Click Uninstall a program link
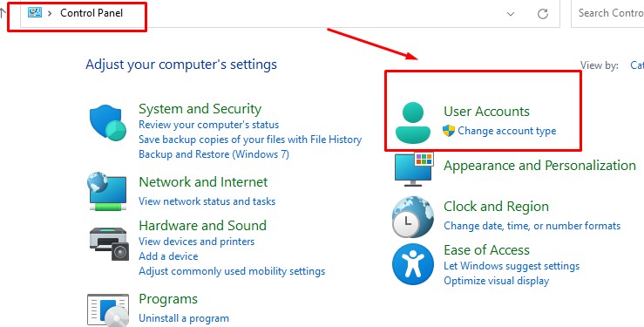This screenshot has width=644, height=327. 184,318
